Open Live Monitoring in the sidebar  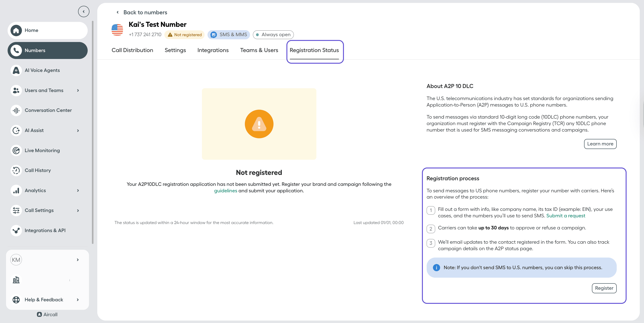click(x=42, y=150)
